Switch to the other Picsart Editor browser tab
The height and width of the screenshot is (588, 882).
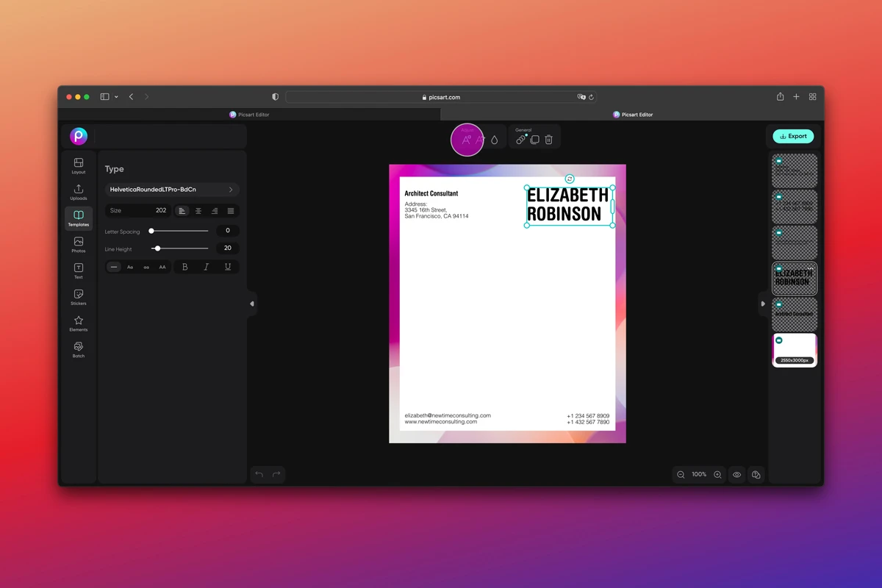coord(633,114)
